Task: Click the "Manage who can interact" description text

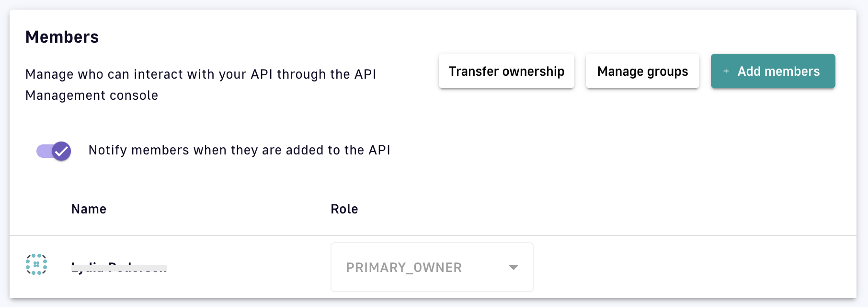Action: (x=200, y=74)
